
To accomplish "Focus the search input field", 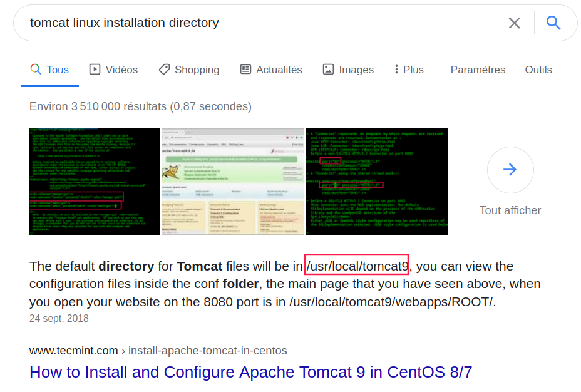I will [250, 23].
